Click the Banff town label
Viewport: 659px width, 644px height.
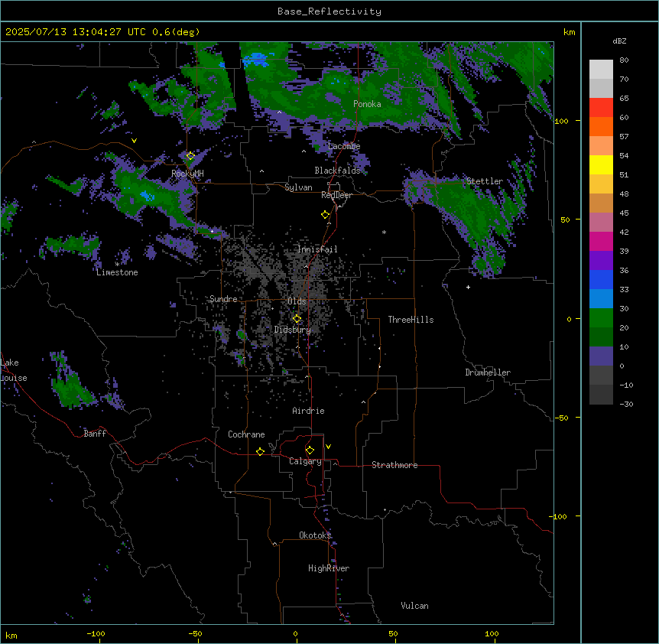click(x=95, y=434)
